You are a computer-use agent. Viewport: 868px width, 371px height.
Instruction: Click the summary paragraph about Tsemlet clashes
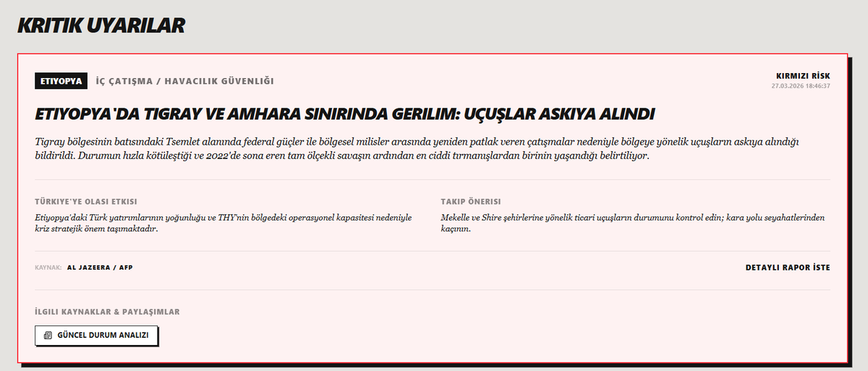tap(417, 148)
